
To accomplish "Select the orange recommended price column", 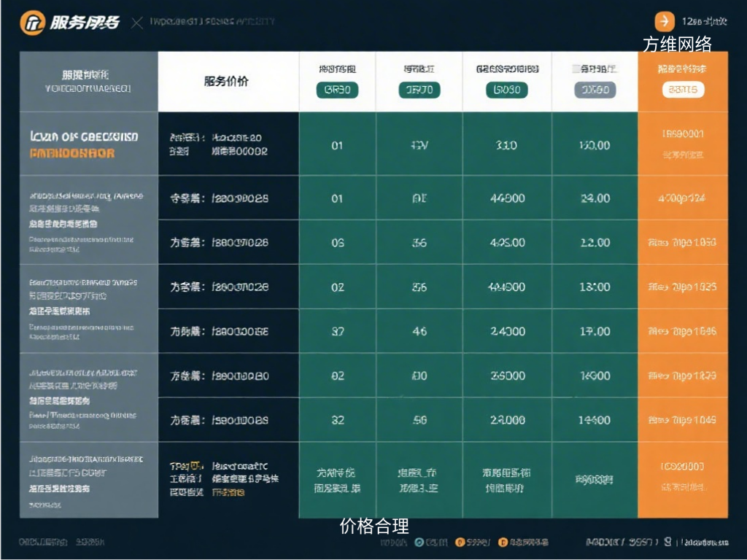I will pyautogui.click(x=684, y=292).
